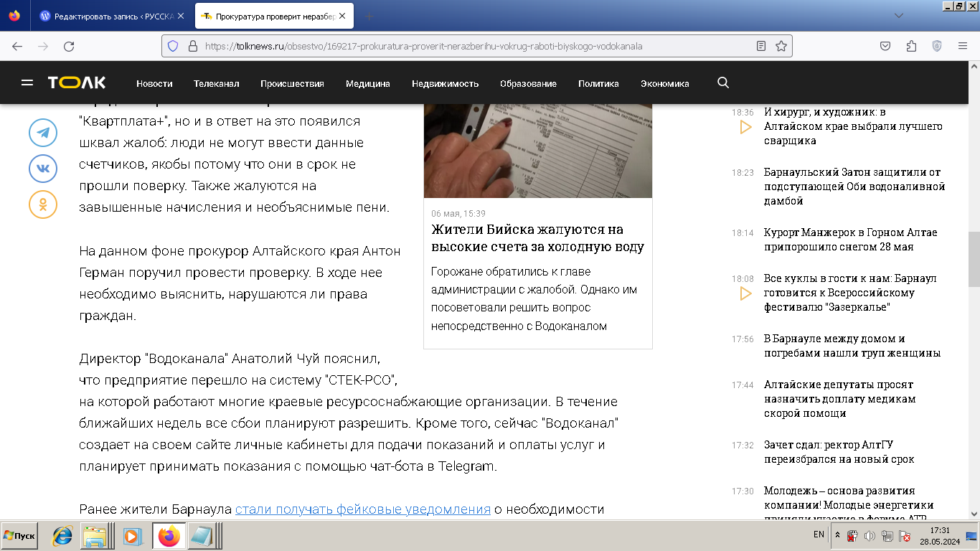Select Новости in the site navigation
The image size is (980, 551).
[x=154, y=83]
